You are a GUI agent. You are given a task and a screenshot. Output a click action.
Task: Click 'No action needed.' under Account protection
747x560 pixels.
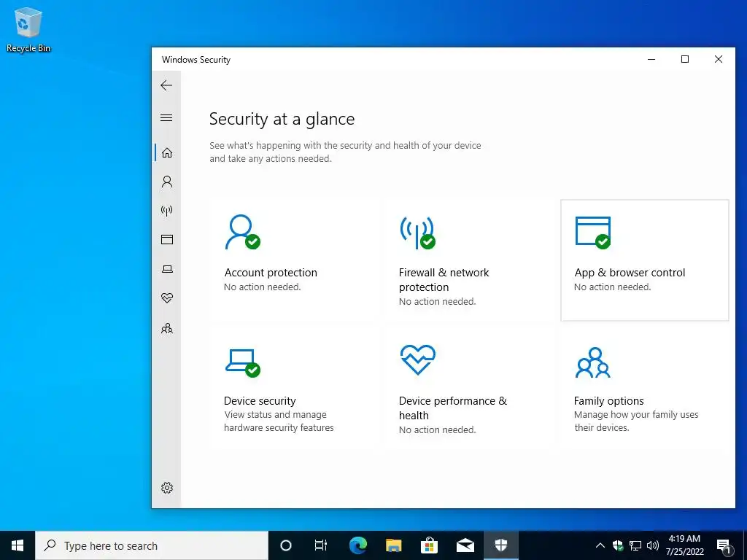pos(262,287)
